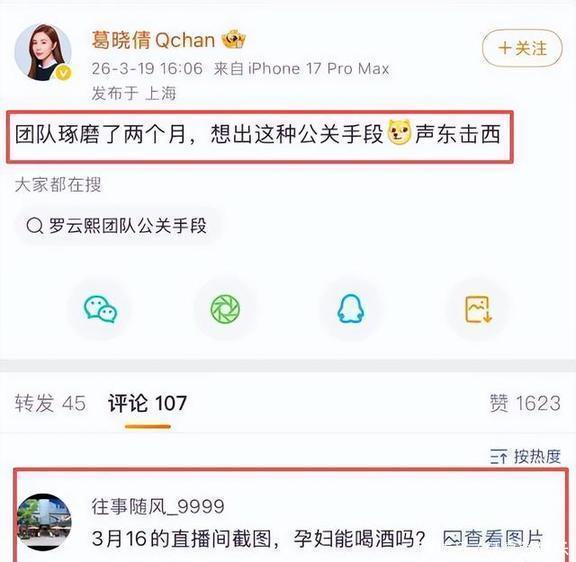576x562 pixels.
Task: Open 查看图片 link in the comment
Action: click(493, 539)
